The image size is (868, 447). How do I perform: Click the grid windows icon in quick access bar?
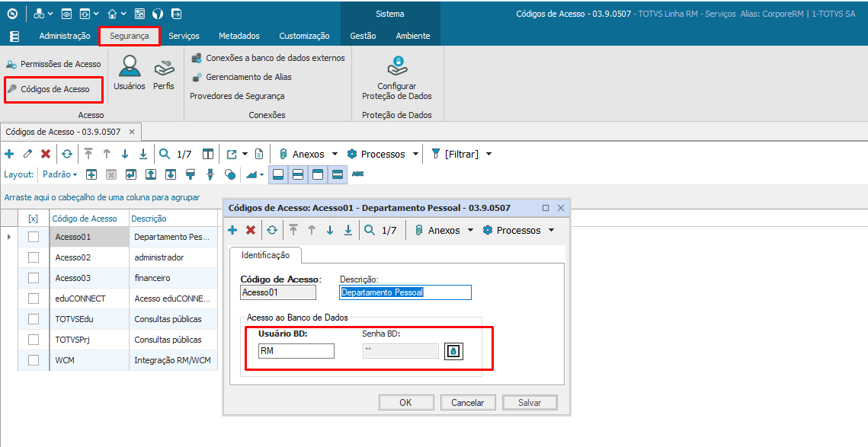coord(139,14)
